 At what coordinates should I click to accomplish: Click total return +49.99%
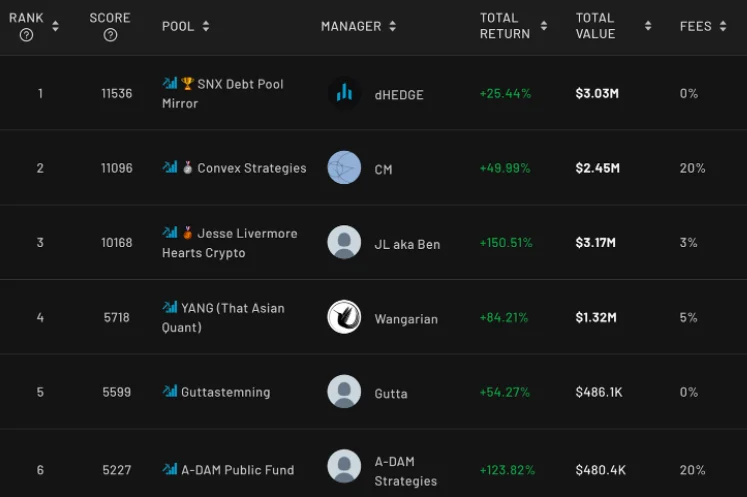(x=505, y=168)
